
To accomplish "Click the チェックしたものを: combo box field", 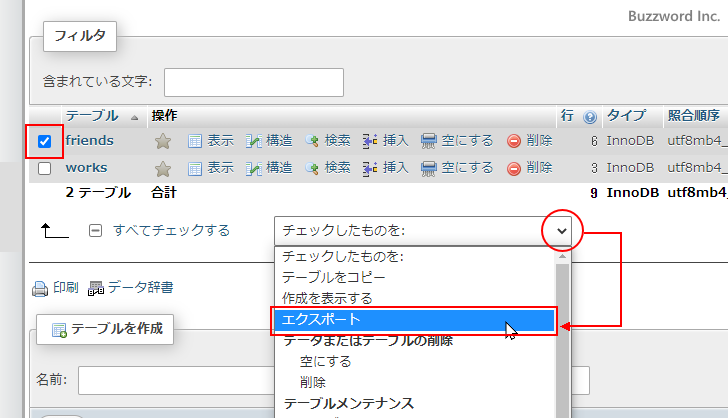I will (422, 231).
